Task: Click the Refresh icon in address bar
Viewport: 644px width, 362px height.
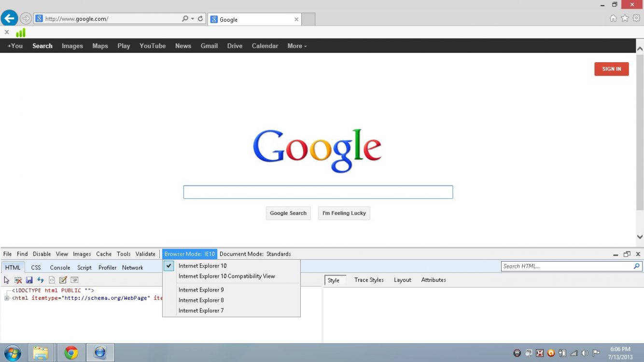Action: [x=200, y=19]
